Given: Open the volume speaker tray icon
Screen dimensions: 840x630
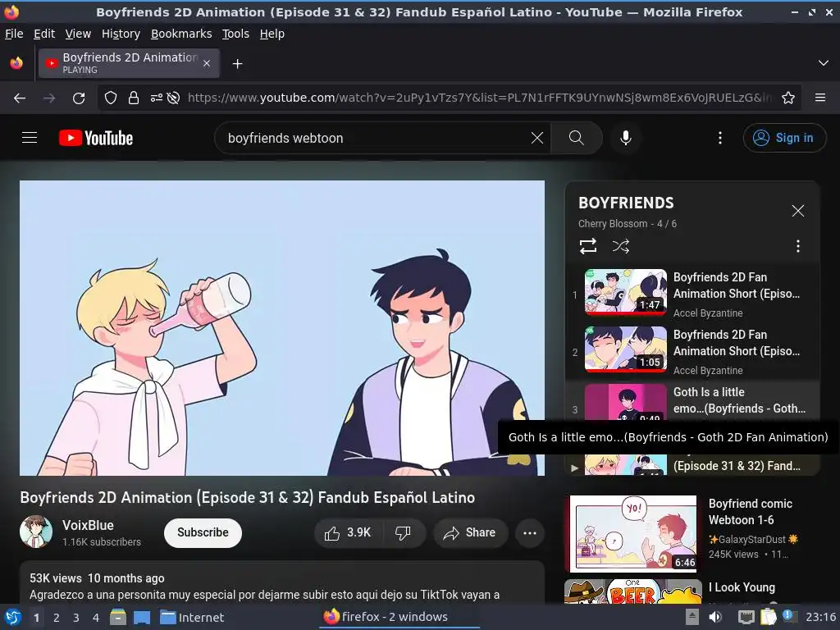Looking at the screenshot, I should 715,618.
